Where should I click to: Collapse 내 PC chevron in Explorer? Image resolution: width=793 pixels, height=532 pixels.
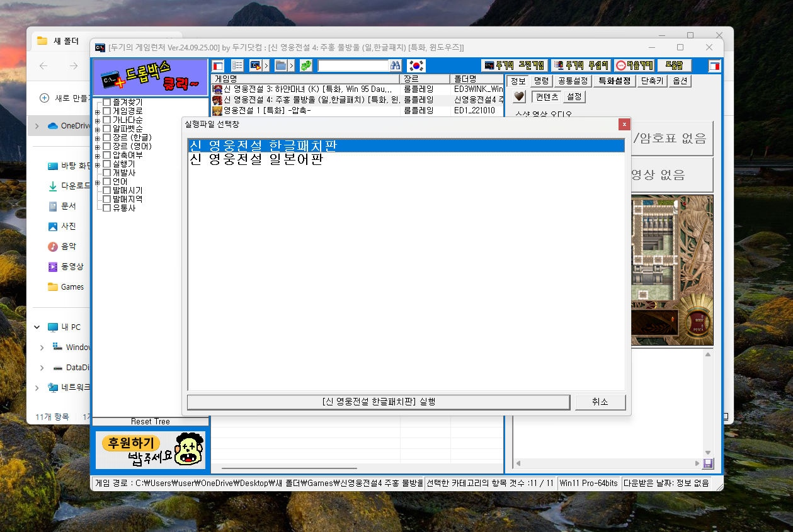point(37,327)
